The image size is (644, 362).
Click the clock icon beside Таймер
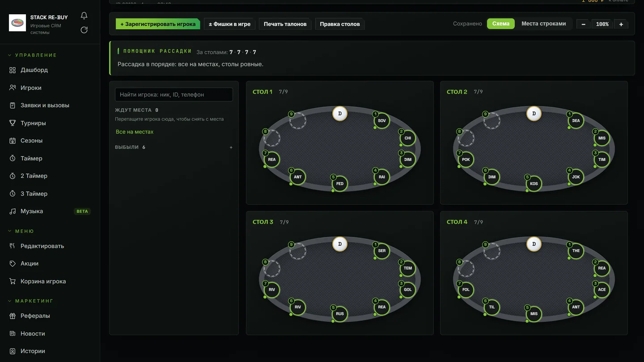(13, 158)
